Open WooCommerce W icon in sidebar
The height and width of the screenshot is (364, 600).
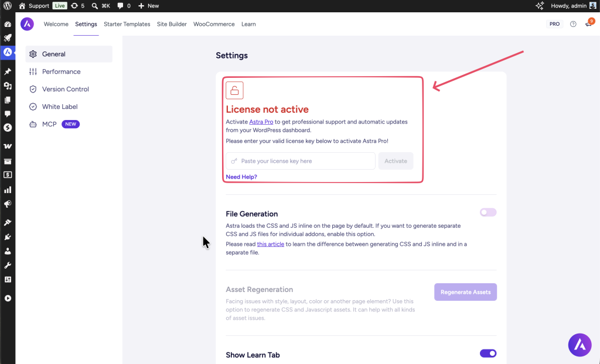pyautogui.click(x=8, y=146)
